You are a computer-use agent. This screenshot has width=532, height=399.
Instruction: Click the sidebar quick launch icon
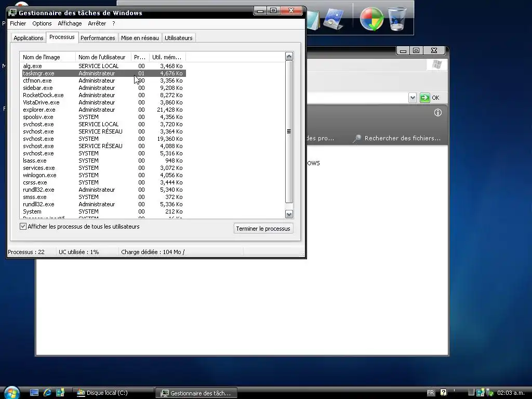(60, 393)
